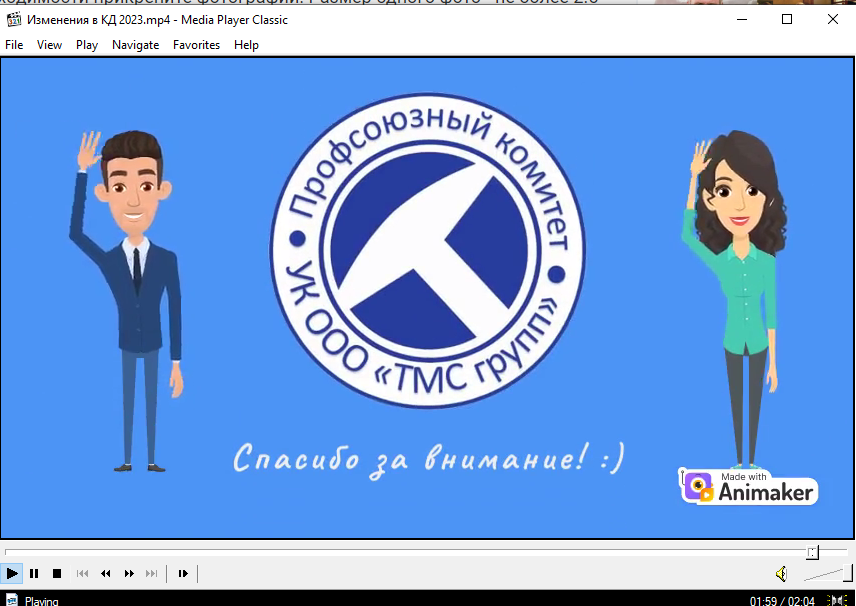The image size is (856, 606).
Task: Select the decrease speed (rewind) icon
Action: 105,573
